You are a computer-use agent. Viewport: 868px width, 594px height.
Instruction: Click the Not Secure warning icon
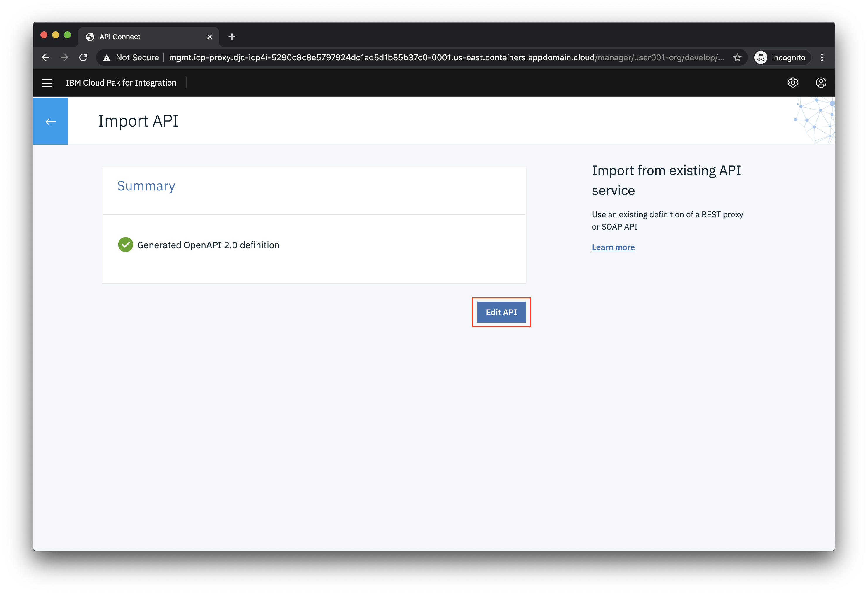(107, 57)
